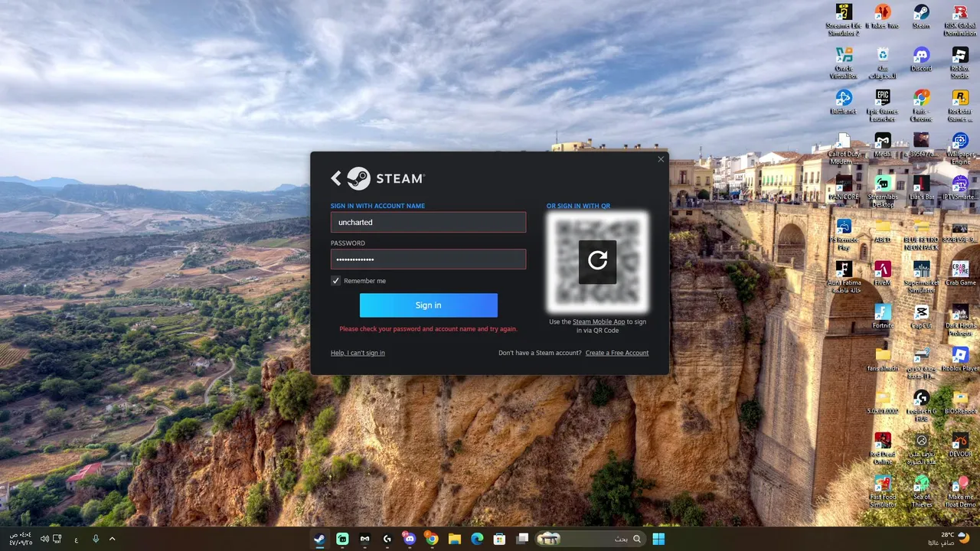Image resolution: width=980 pixels, height=551 pixels.
Task: Launch Fortnite desktop shortcut
Action: (883, 316)
